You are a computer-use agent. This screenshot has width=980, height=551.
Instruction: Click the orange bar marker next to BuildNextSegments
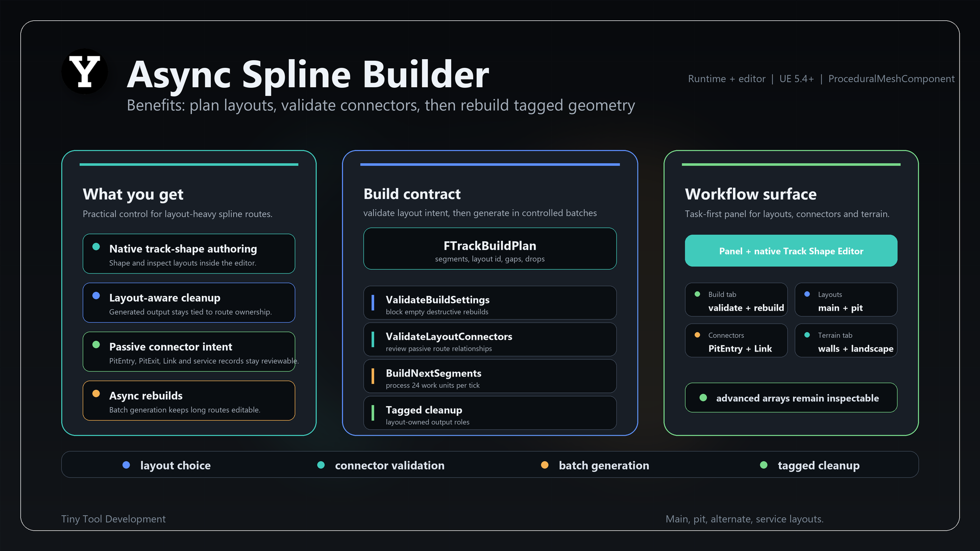point(373,376)
